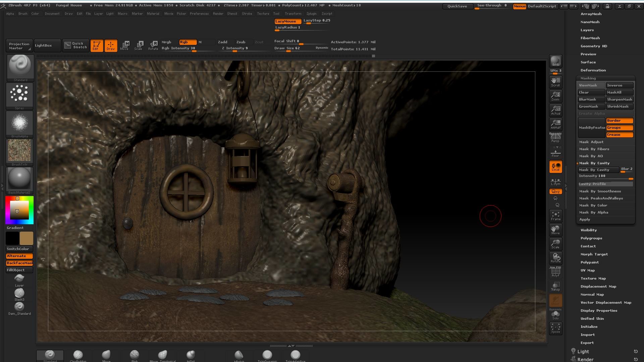
Task: Click the Xpose icon
Action: (555, 328)
